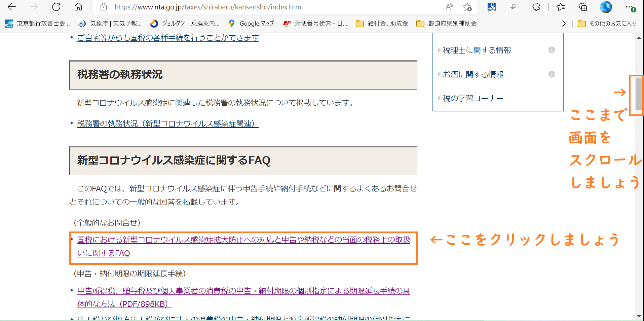
Task: Open Read Aloud in address bar
Action: click(449, 7)
